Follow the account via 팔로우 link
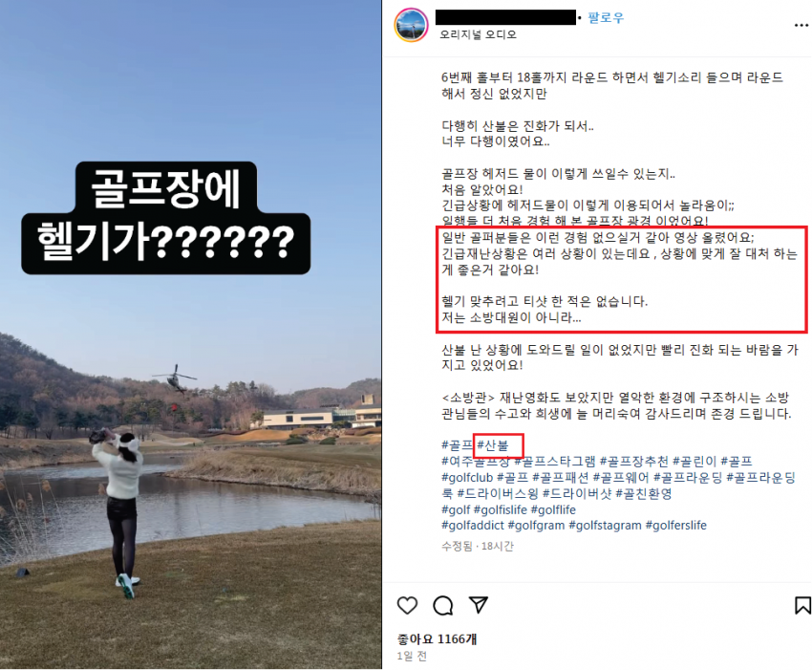Image resolution: width=812 pixels, height=670 pixels. (606, 18)
